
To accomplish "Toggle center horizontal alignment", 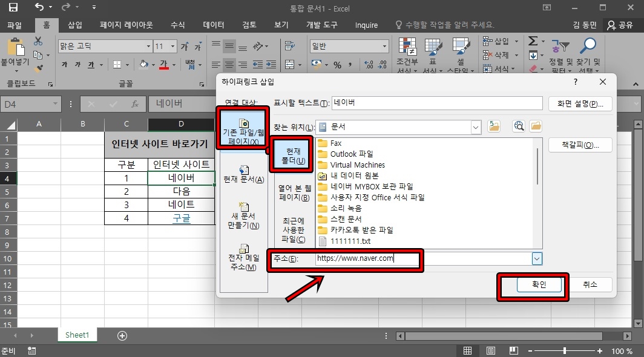I will pos(229,65).
